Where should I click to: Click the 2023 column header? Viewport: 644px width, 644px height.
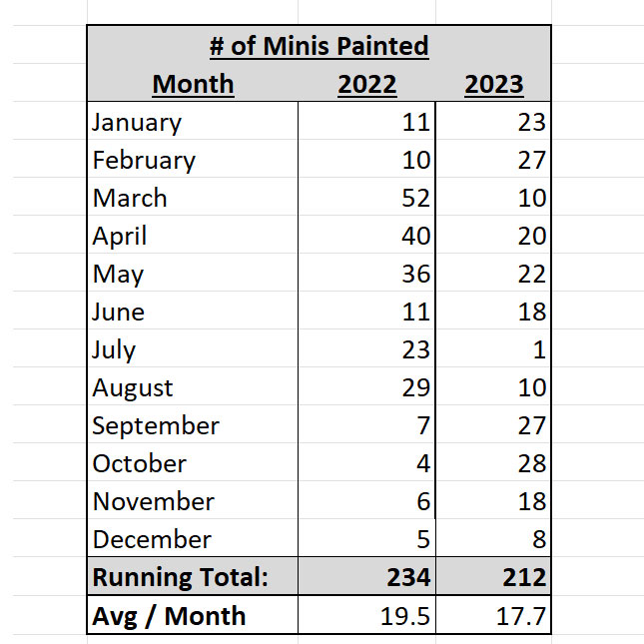click(x=493, y=84)
